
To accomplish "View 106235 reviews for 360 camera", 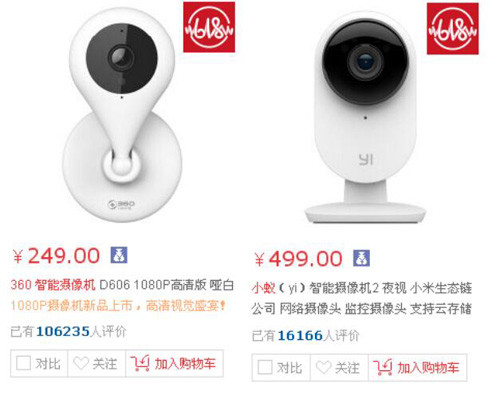I will coord(69,331).
